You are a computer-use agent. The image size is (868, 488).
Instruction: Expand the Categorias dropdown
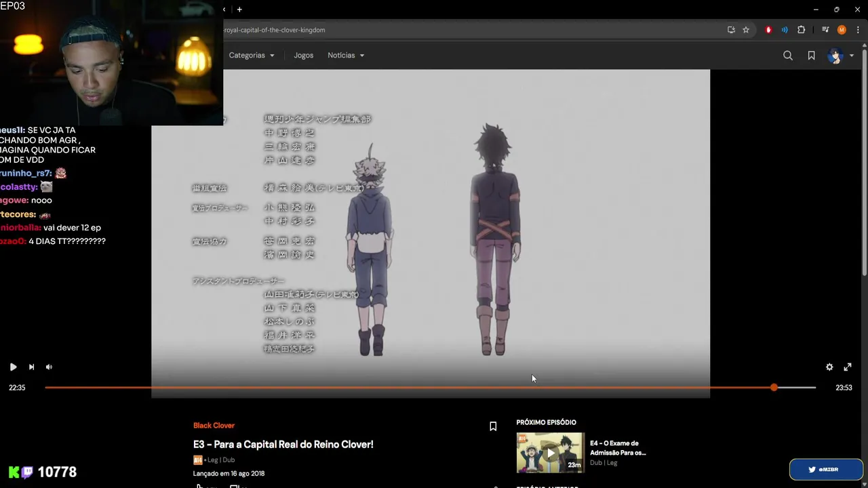(x=252, y=56)
